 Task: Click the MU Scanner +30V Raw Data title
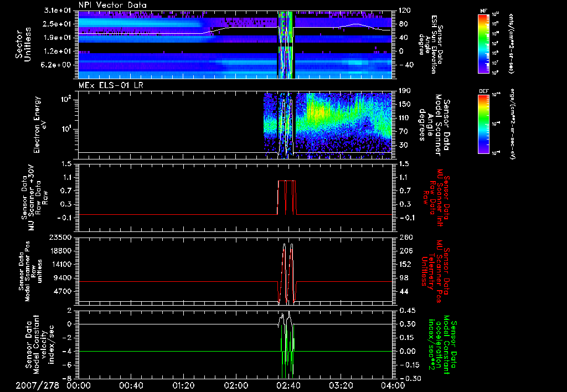[x=34, y=198]
